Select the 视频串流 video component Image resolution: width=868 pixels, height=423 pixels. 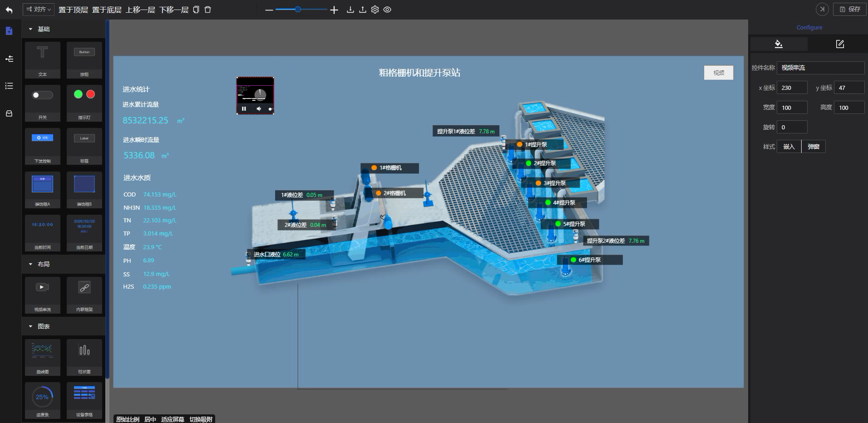43,295
